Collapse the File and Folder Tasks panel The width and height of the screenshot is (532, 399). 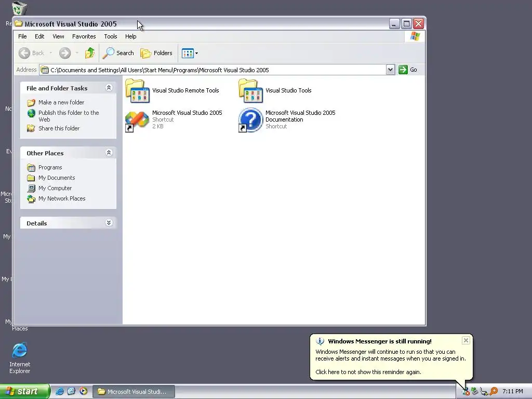[x=109, y=88]
